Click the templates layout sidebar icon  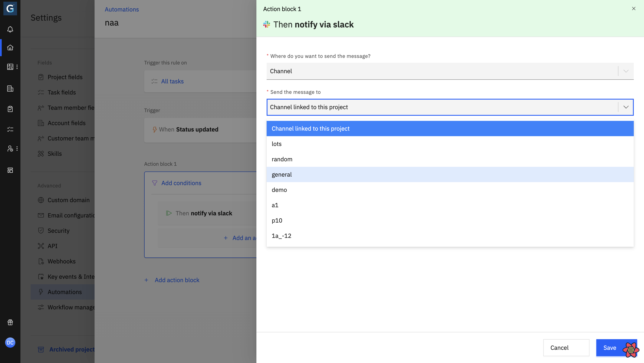click(10, 170)
